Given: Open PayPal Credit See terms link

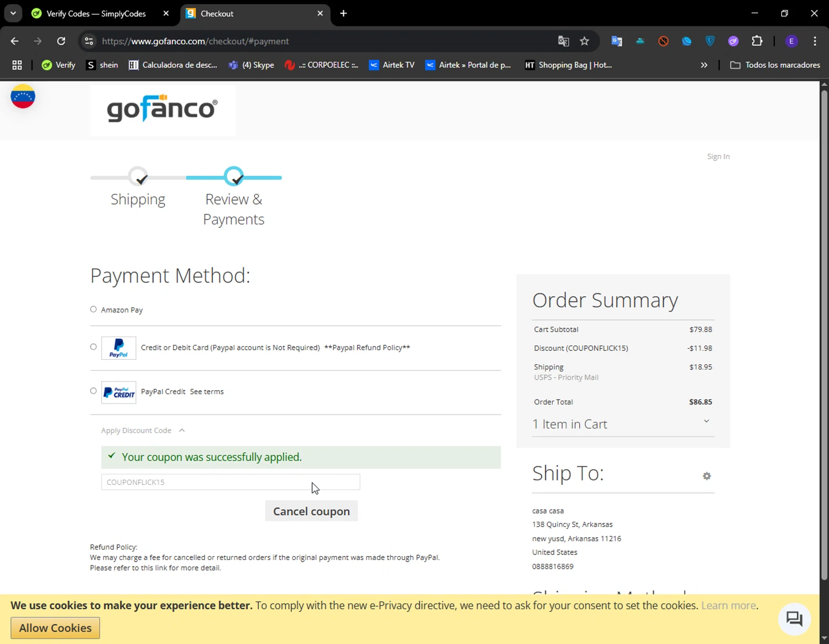Looking at the screenshot, I should [207, 391].
